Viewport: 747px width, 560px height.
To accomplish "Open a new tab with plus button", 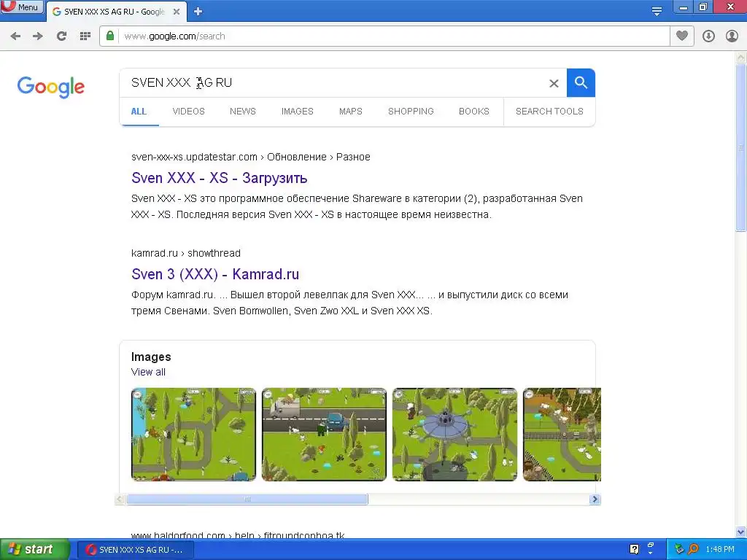I will pyautogui.click(x=198, y=12).
